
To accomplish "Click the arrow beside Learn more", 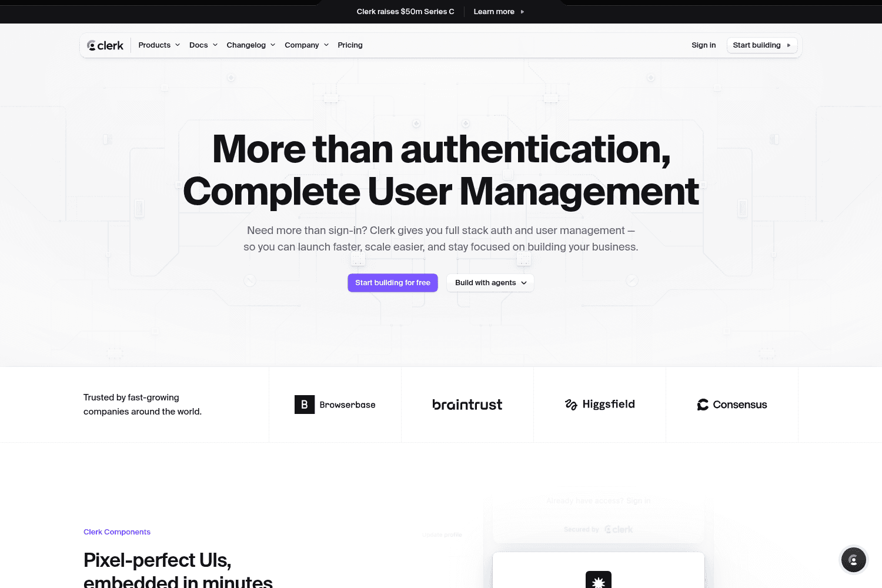I will click(522, 12).
